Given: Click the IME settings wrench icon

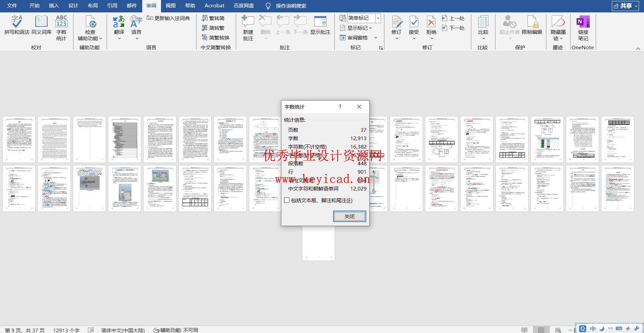Looking at the screenshot, I should (x=637, y=329).
